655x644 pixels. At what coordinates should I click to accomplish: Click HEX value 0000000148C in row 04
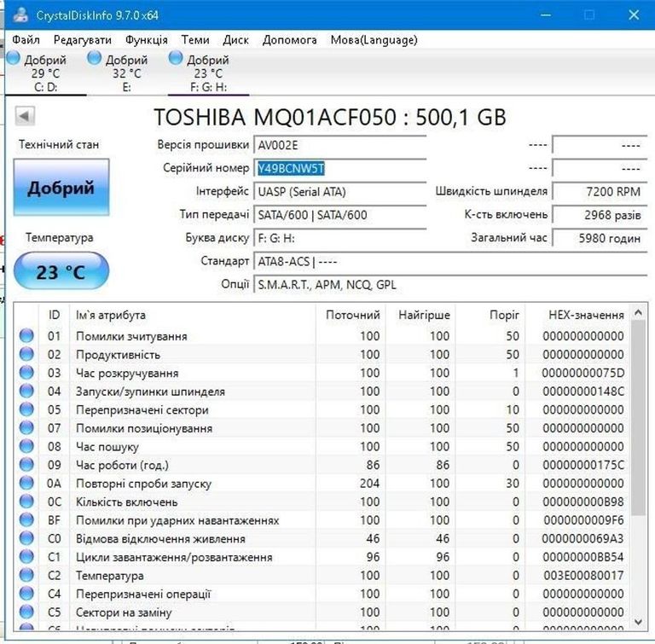coord(583,392)
